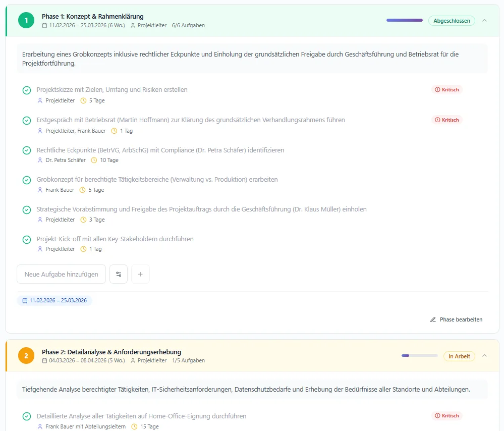Click the In Arbeit status badge

coord(459,356)
